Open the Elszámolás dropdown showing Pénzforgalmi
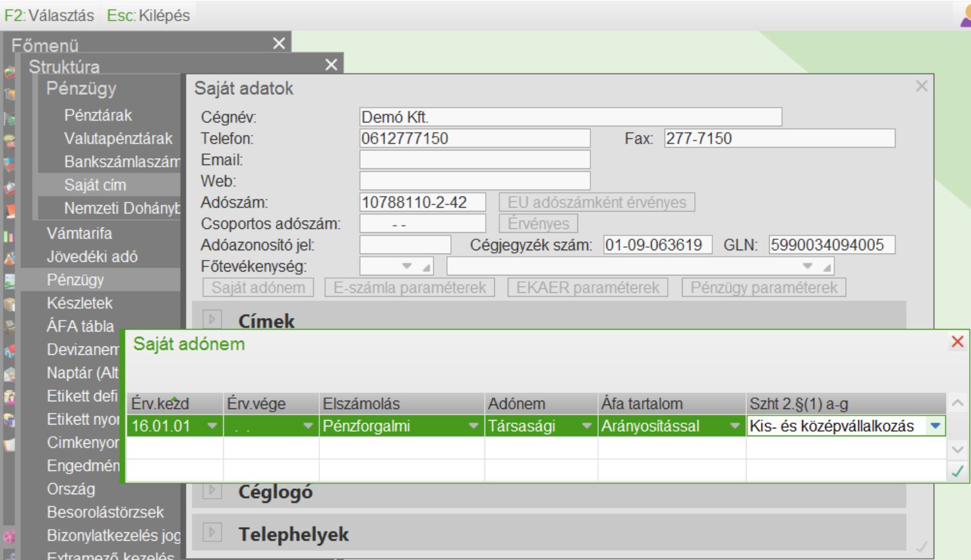Viewport: 971px width, 560px height. tap(474, 426)
